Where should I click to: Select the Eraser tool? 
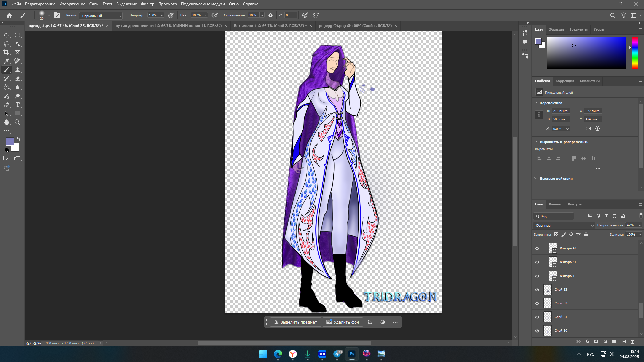17,78
